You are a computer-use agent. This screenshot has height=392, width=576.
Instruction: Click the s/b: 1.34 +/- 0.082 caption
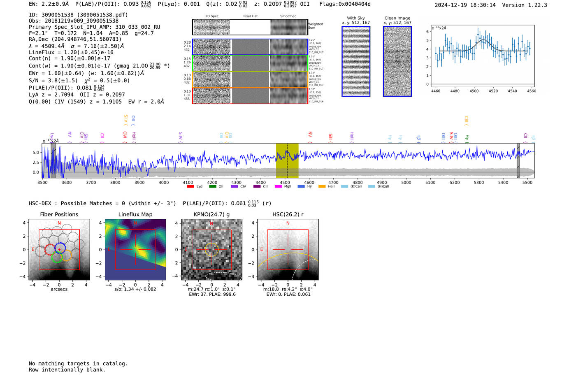[135, 289]
